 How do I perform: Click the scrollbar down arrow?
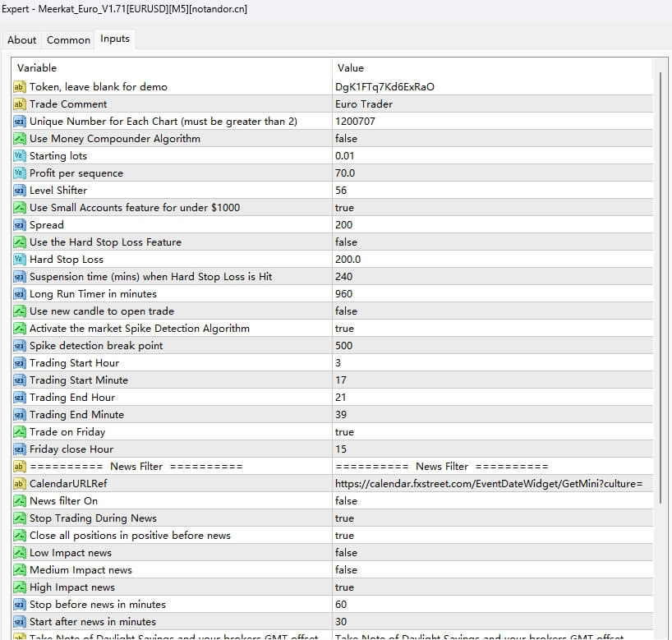[660, 633]
